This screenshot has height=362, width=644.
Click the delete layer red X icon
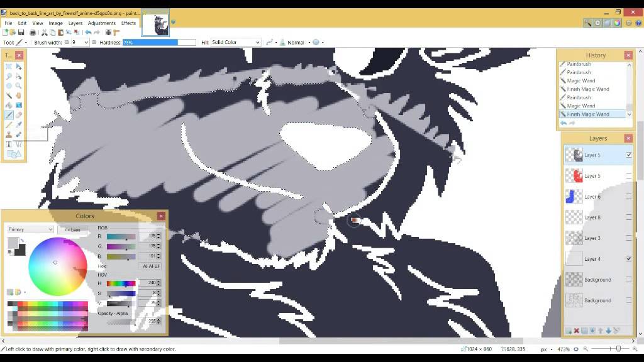[x=577, y=331]
